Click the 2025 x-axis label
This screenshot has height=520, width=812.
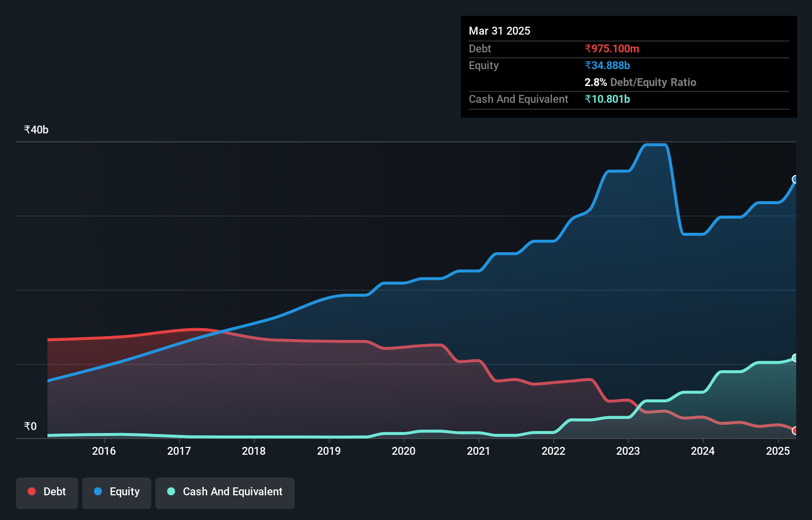(x=778, y=451)
